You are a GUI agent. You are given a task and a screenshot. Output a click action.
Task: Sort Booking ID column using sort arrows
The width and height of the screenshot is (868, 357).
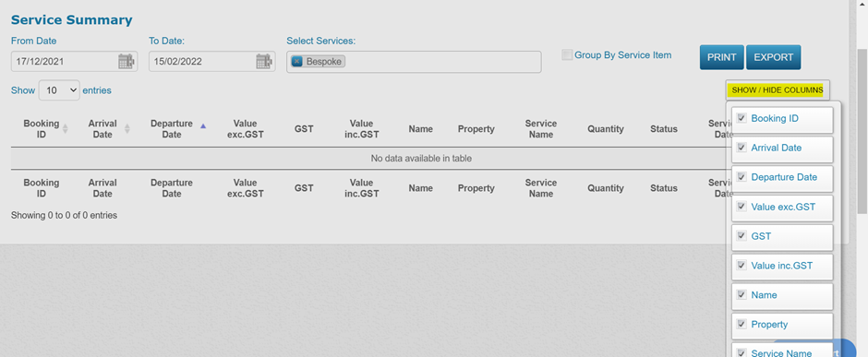click(66, 129)
